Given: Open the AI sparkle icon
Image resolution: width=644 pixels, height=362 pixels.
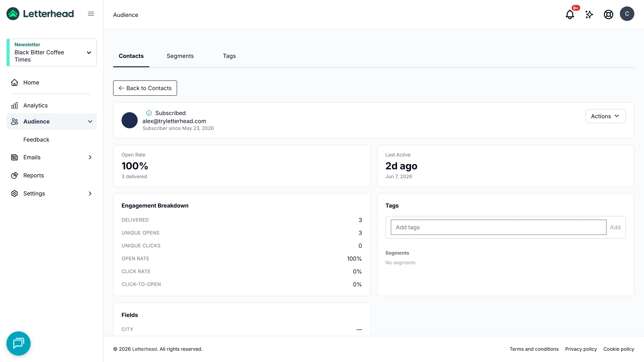Looking at the screenshot, I should (589, 14).
